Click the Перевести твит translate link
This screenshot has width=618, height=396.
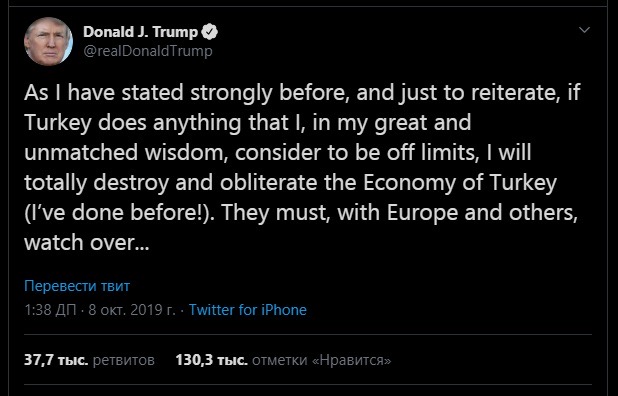(x=77, y=286)
